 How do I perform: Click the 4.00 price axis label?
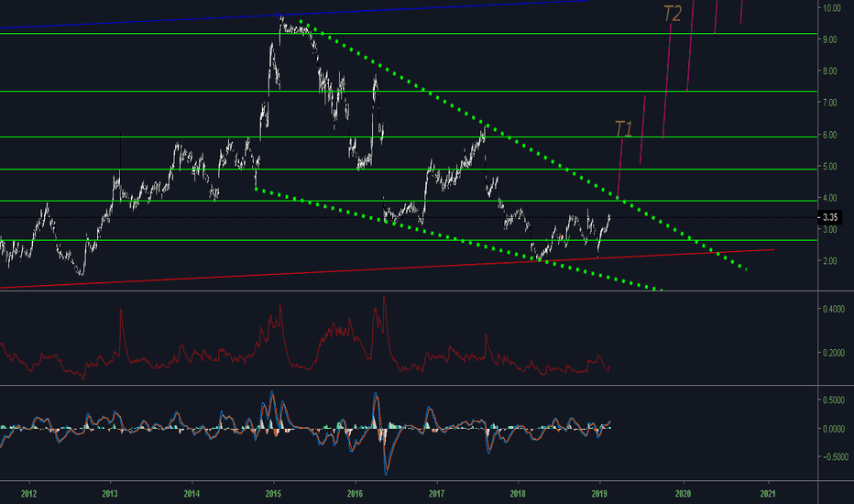pyautogui.click(x=830, y=198)
